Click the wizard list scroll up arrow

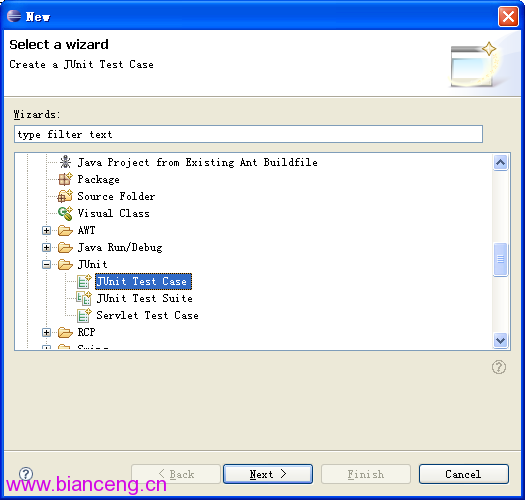(501, 163)
